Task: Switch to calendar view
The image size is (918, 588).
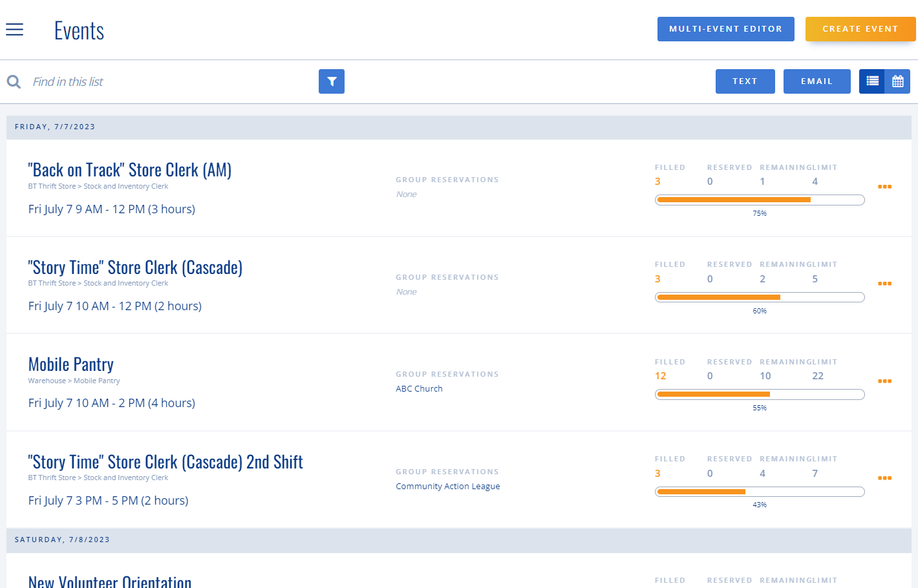Action: (x=897, y=81)
